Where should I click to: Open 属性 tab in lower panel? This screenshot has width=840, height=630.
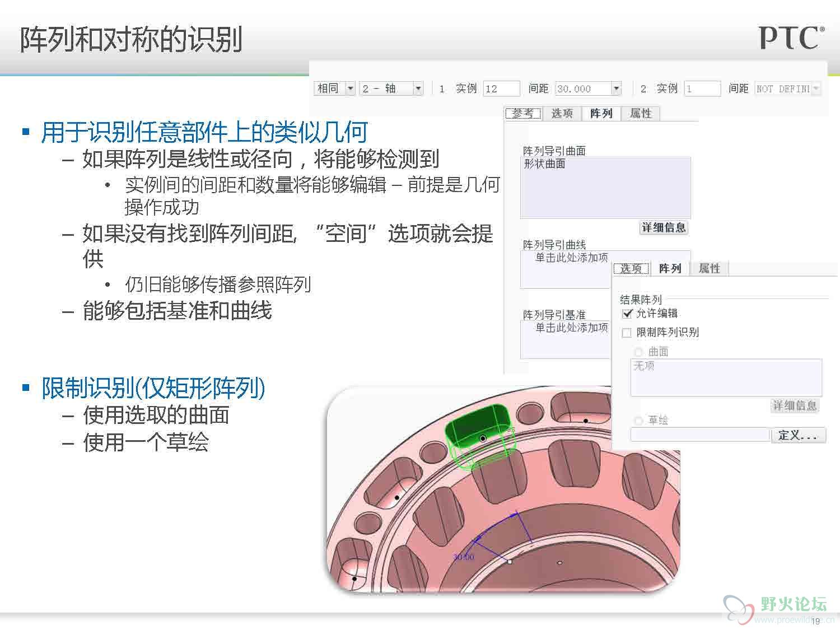tap(709, 268)
